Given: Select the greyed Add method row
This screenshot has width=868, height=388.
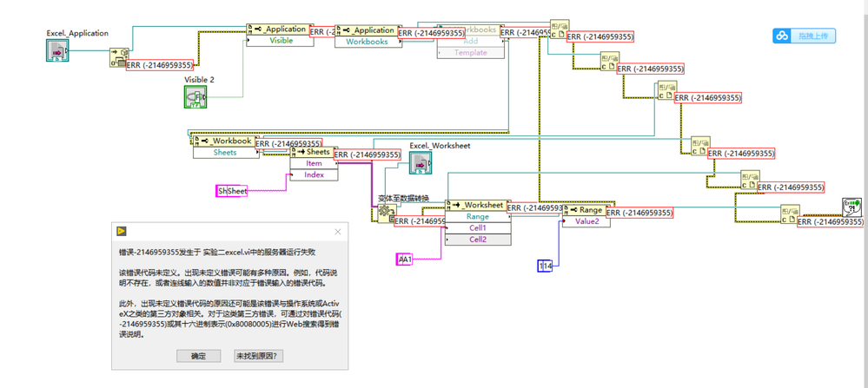Looking at the screenshot, I should 471,42.
